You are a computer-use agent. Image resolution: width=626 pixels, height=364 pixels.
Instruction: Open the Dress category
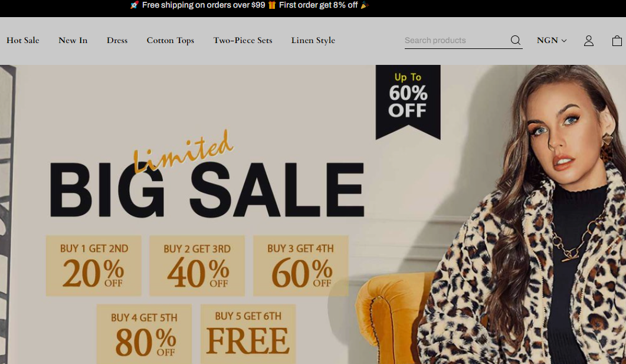[x=117, y=40]
